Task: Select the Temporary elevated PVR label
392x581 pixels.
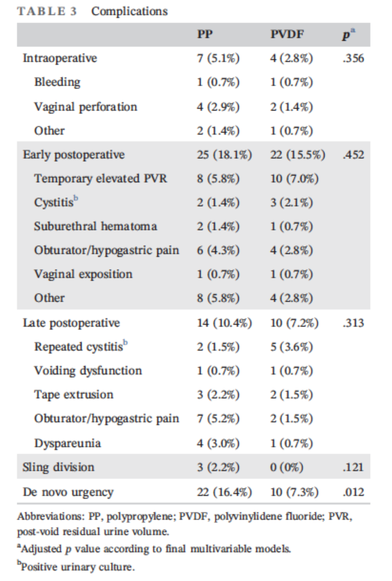Action: point(100,178)
